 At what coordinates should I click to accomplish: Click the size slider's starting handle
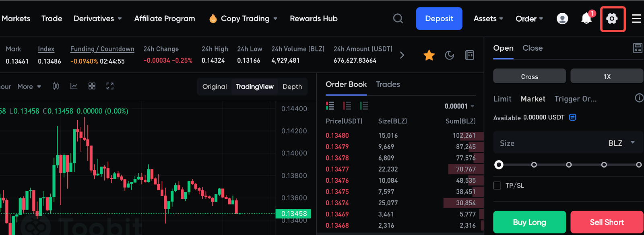(499, 165)
